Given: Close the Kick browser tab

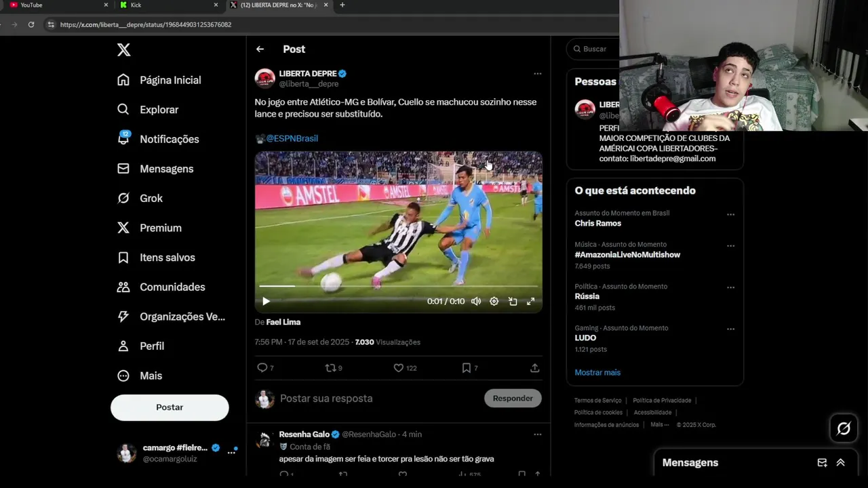Looking at the screenshot, I should (216, 5).
